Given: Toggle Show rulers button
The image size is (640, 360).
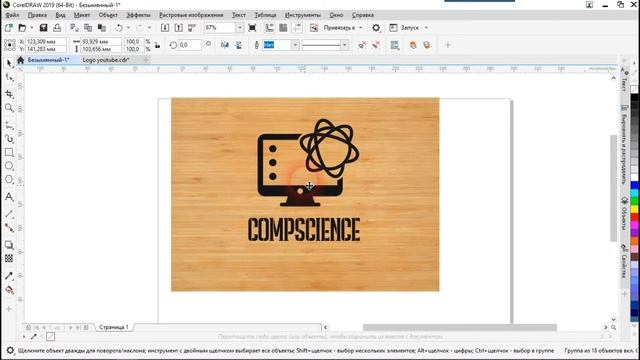Looking at the screenshot, I should [269, 28].
